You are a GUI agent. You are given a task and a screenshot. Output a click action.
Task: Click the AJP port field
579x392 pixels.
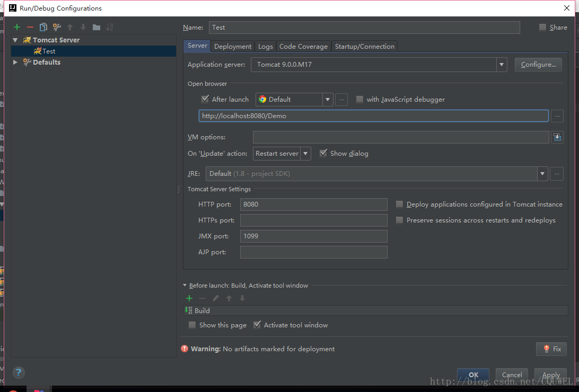[x=313, y=252]
